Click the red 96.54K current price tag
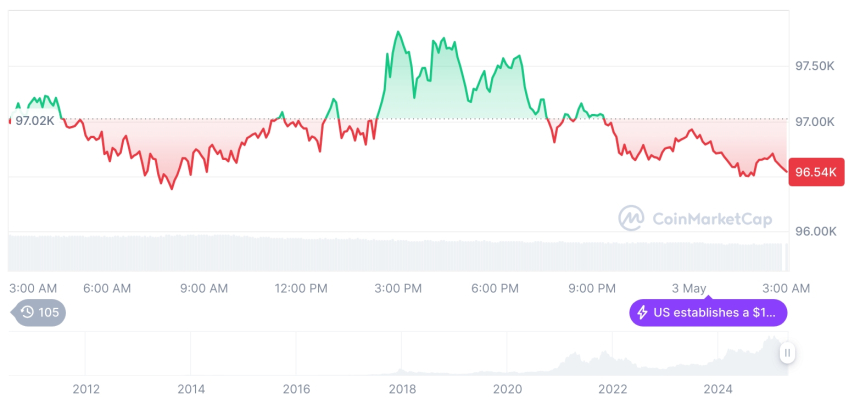The height and width of the screenshot is (401, 860). tap(816, 172)
